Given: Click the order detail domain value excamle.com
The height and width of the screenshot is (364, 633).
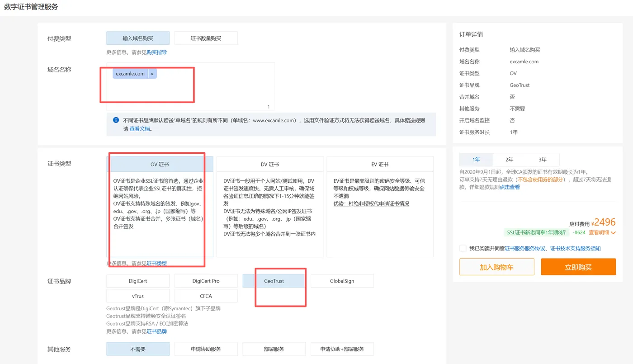Looking at the screenshot, I should 524,61.
